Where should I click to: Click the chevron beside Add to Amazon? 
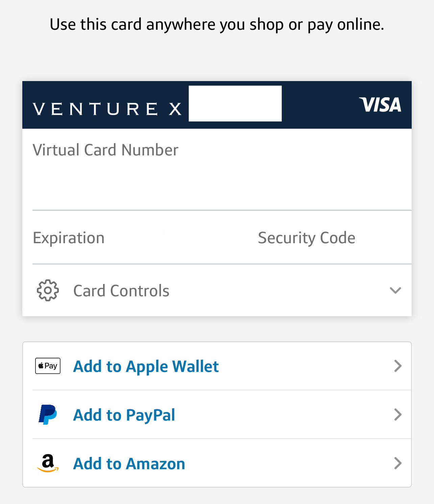tap(398, 463)
